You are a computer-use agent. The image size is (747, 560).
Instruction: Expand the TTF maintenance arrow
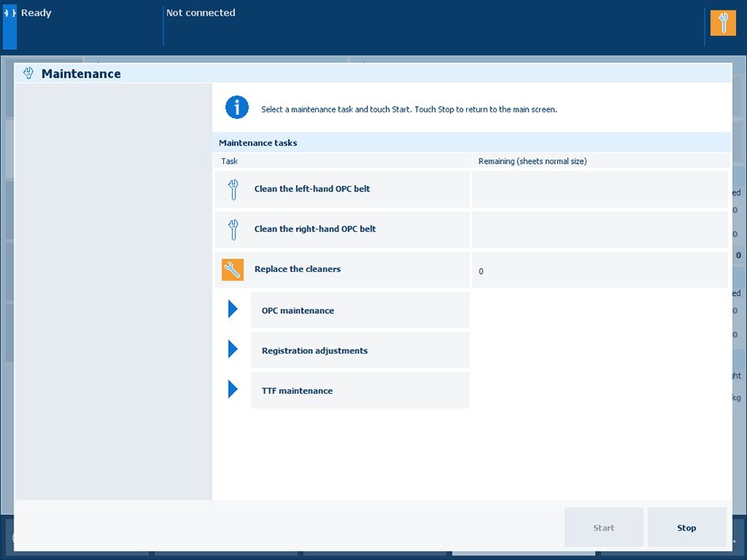click(233, 389)
